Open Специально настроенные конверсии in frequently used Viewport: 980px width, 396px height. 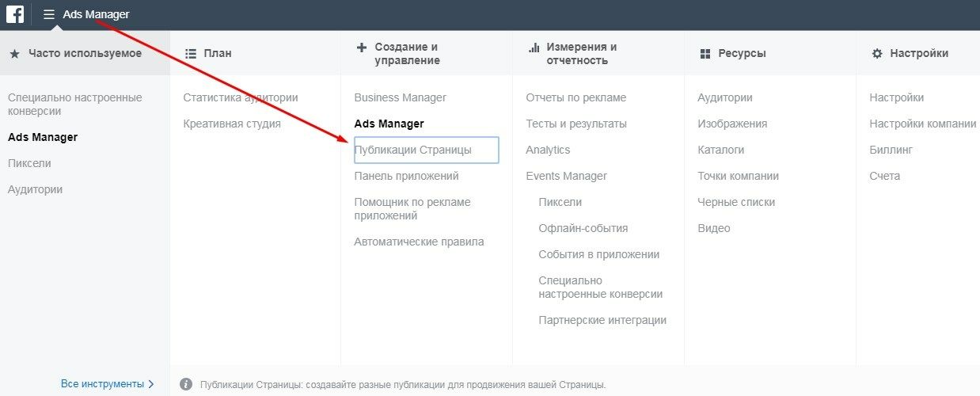pos(75,104)
